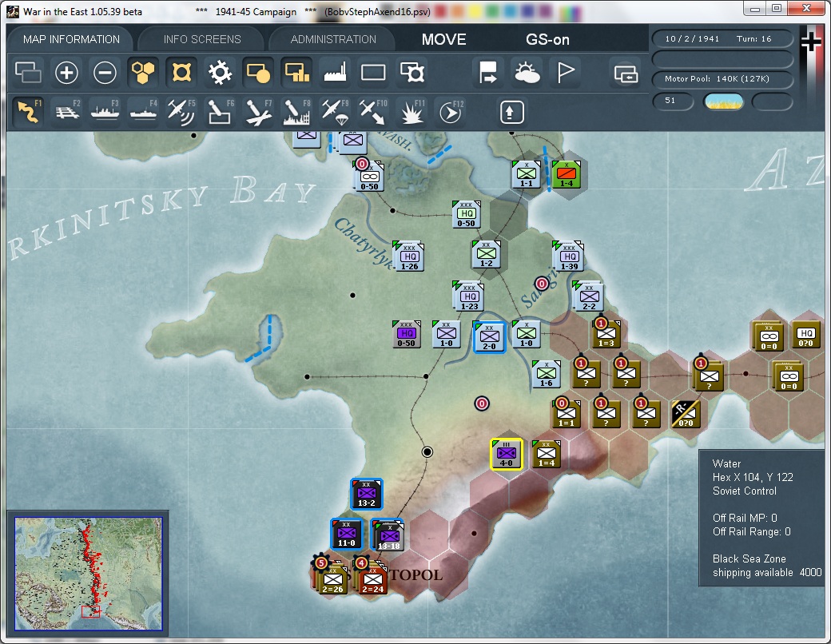831x644 pixels.
Task: Click the date and Turn 16 display
Action: [x=722, y=38]
